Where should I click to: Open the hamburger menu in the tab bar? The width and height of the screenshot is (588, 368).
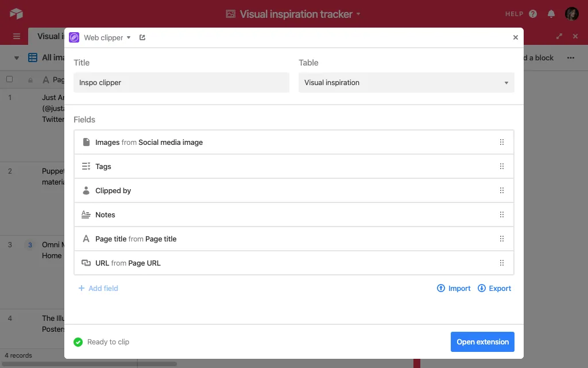tap(17, 36)
